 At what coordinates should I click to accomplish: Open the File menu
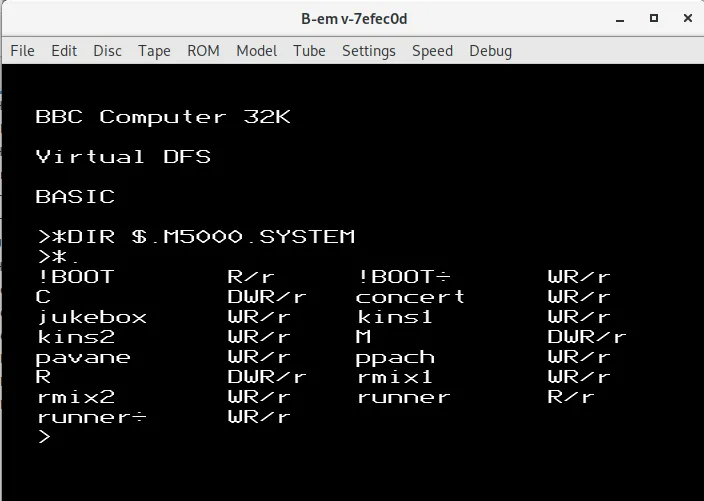point(22,51)
